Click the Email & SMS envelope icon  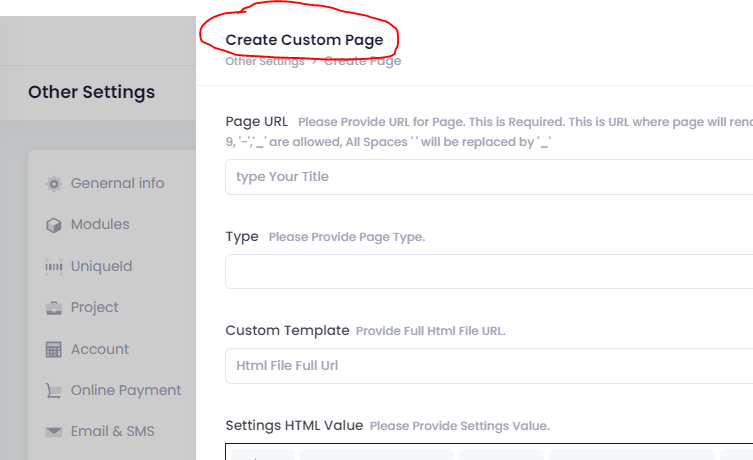click(x=54, y=432)
